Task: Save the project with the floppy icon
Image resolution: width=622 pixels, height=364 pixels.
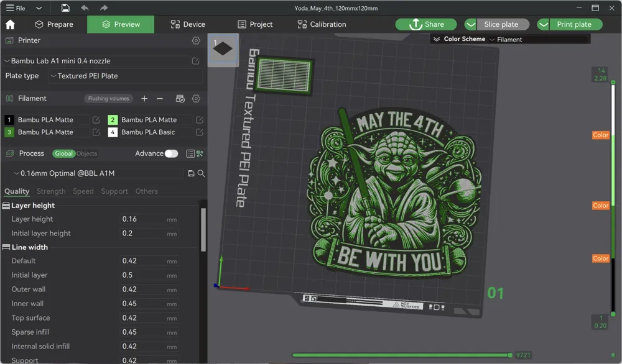Action: pyautogui.click(x=65, y=8)
